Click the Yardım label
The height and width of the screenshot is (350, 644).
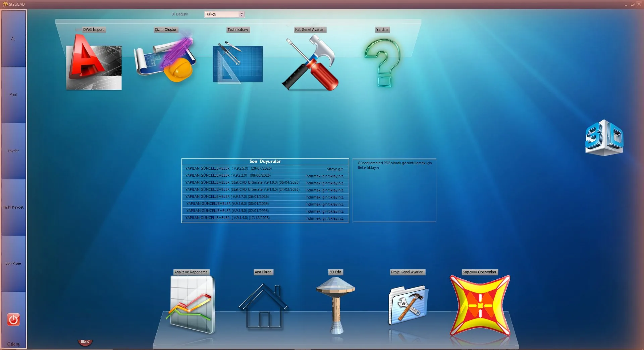pyautogui.click(x=382, y=30)
